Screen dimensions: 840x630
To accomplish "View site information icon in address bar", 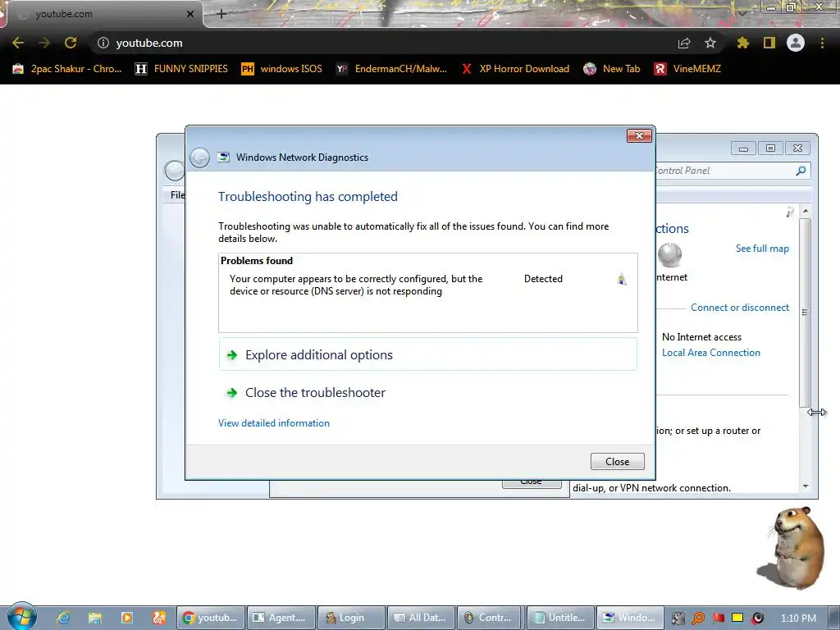I will click(x=103, y=43).
